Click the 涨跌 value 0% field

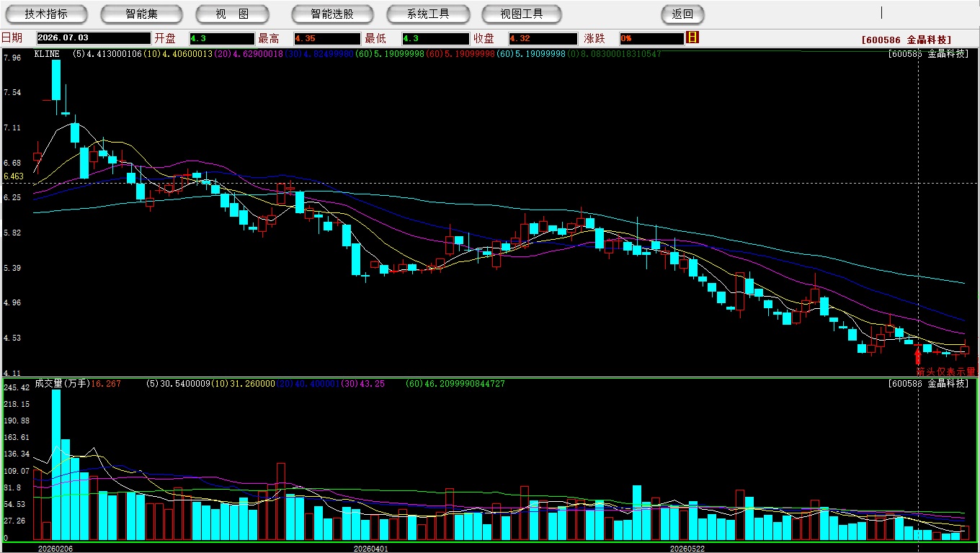pos(651,38)
